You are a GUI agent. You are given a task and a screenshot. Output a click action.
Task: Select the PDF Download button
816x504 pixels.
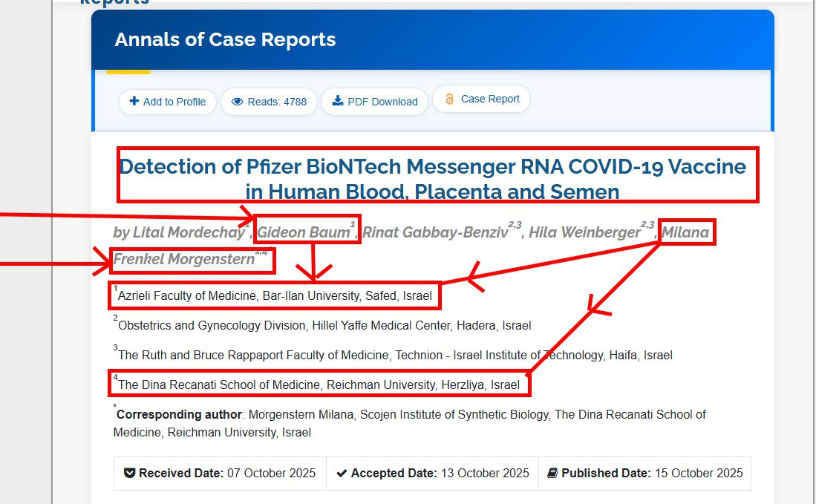point(375,102)
